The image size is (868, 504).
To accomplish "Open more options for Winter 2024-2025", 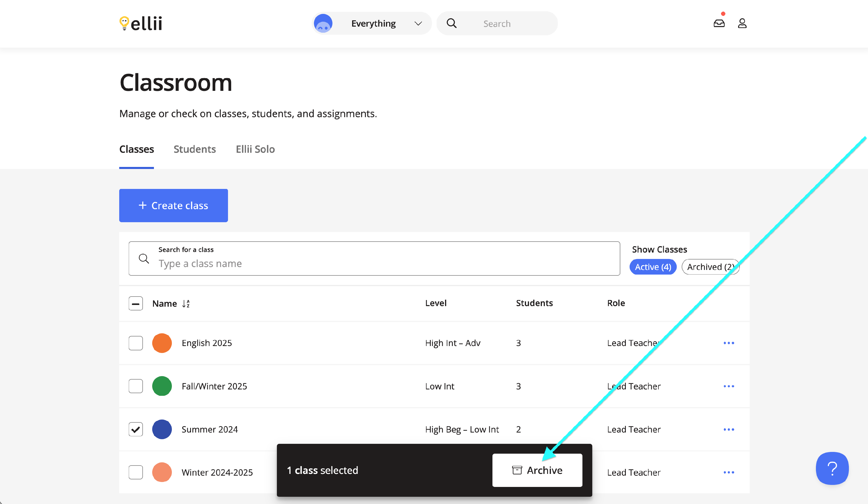I will [729, 472].
